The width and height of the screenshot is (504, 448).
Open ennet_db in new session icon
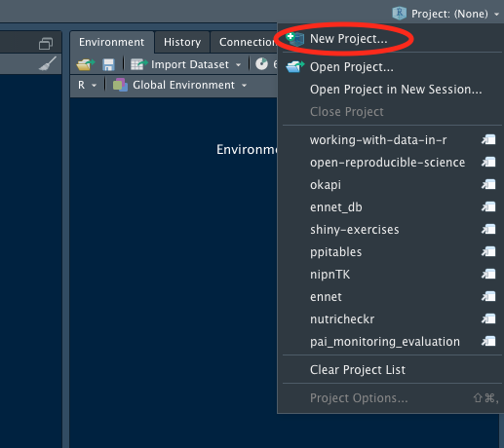tap(488, 206)
